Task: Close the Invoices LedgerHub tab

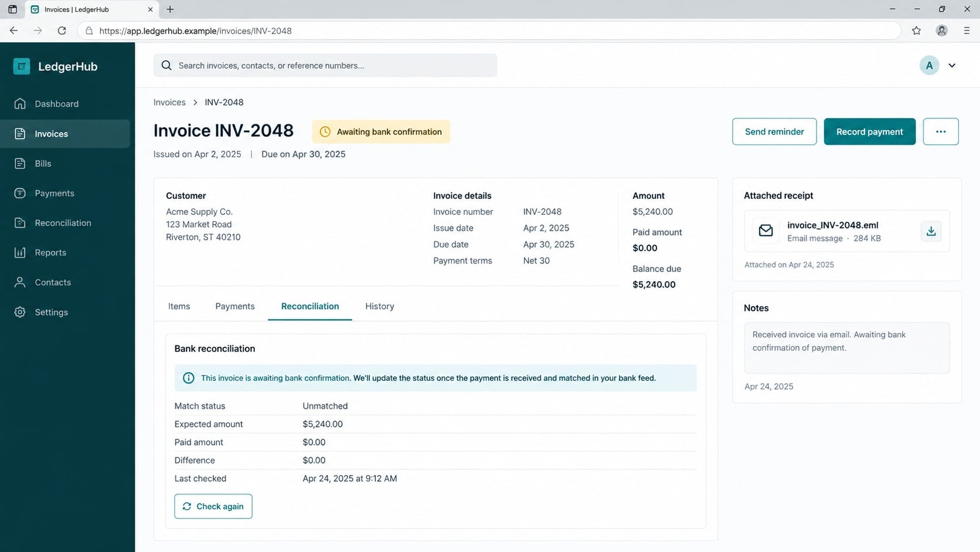Action: pyautogui.click(x=150, y=9)
